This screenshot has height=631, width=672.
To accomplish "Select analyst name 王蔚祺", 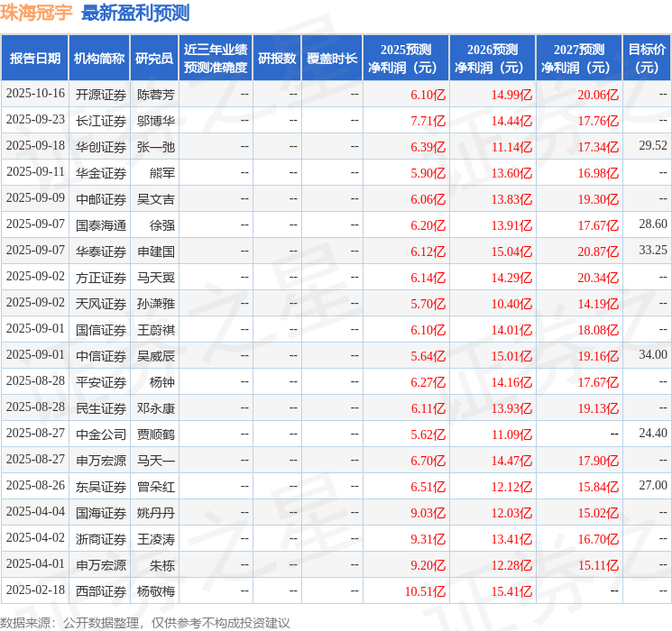I will tap(155, 330).
